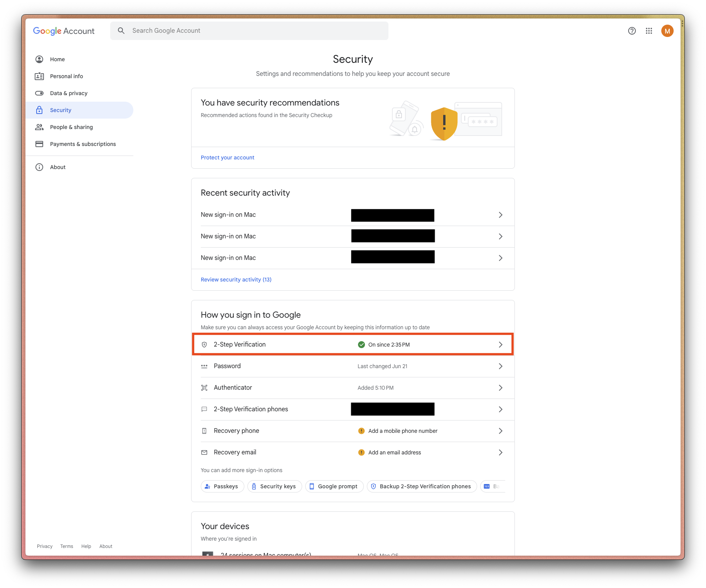
Task: Add Backup 2-Step Verification phones option
Action: pos(422,486)
